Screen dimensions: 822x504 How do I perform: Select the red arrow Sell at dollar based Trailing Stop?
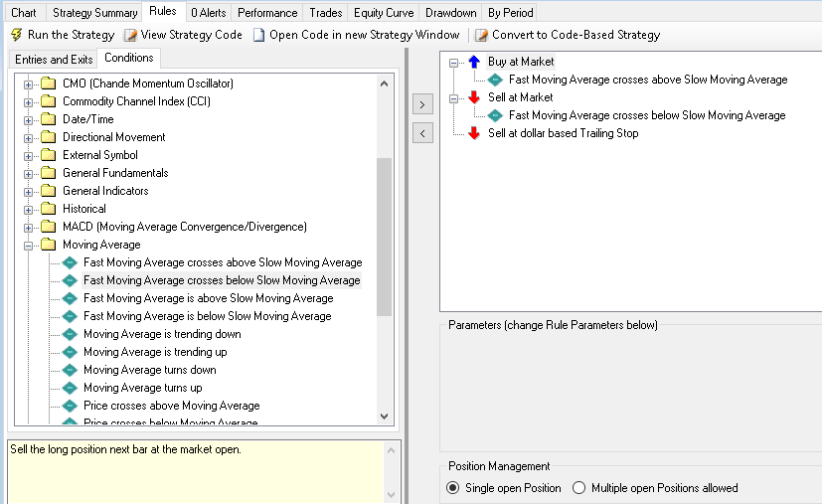coord(474,133)
